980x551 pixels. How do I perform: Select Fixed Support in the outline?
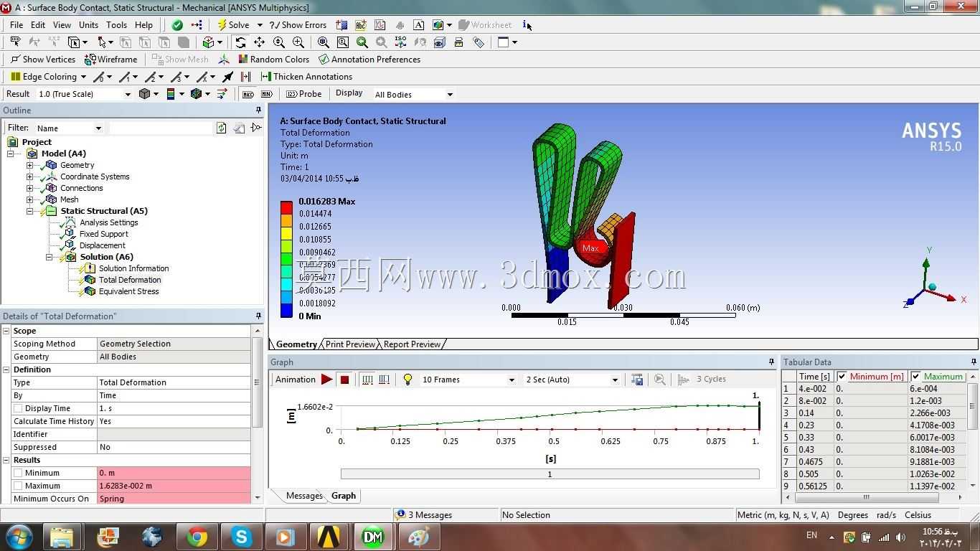point(104,234)
